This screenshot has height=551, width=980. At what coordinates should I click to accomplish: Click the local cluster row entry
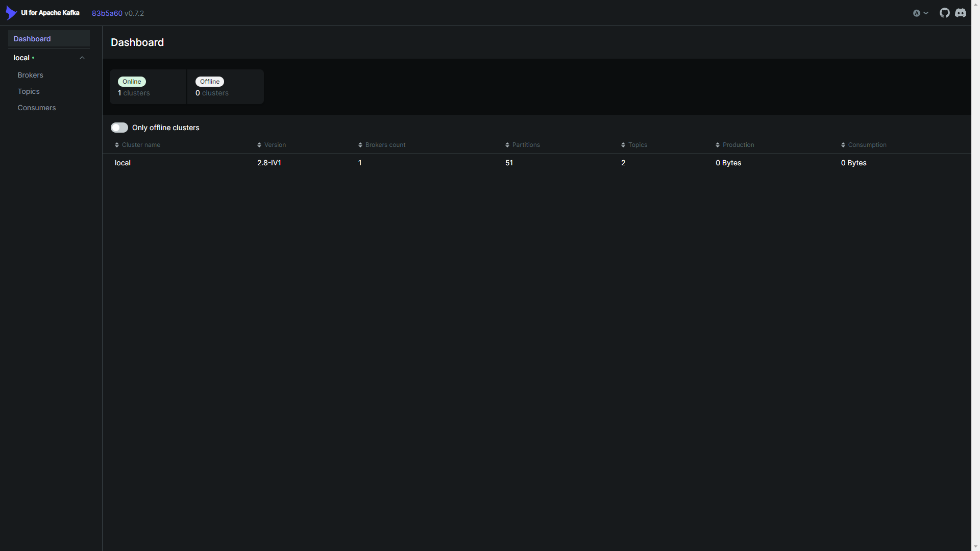point(122,162)
